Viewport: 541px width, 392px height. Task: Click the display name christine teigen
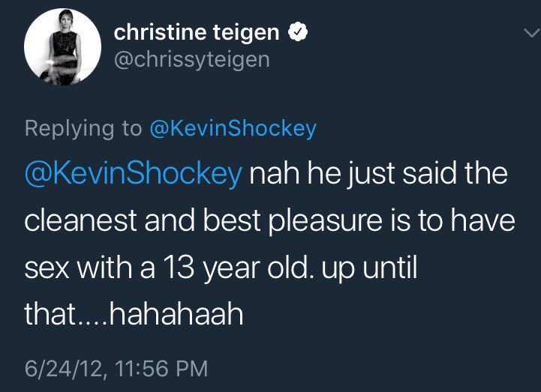click(x=197, y=31)
